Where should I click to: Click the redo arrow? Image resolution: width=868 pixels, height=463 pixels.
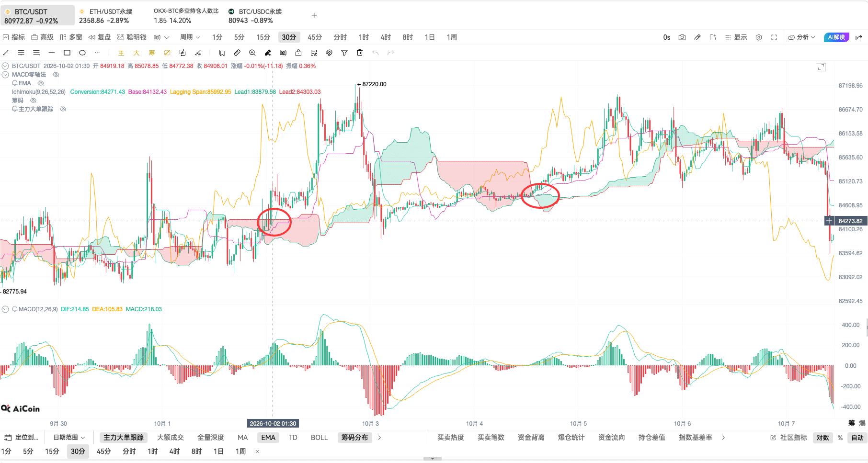(391, 53)
